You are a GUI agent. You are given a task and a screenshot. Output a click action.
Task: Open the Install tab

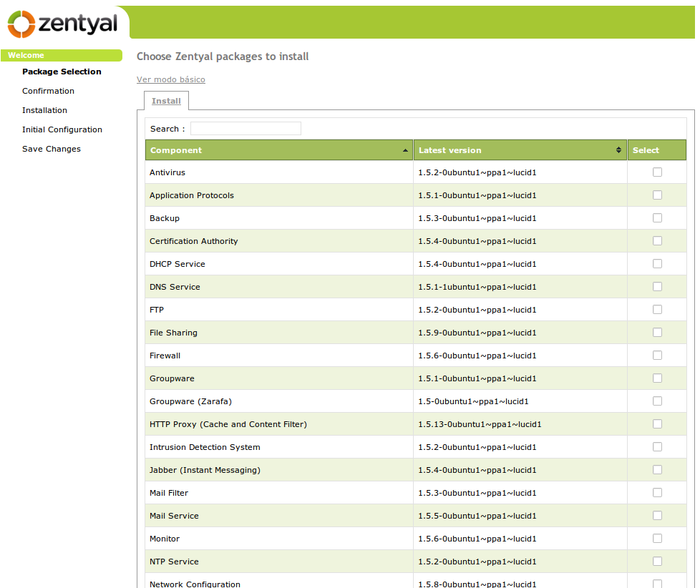coord(166,101)
